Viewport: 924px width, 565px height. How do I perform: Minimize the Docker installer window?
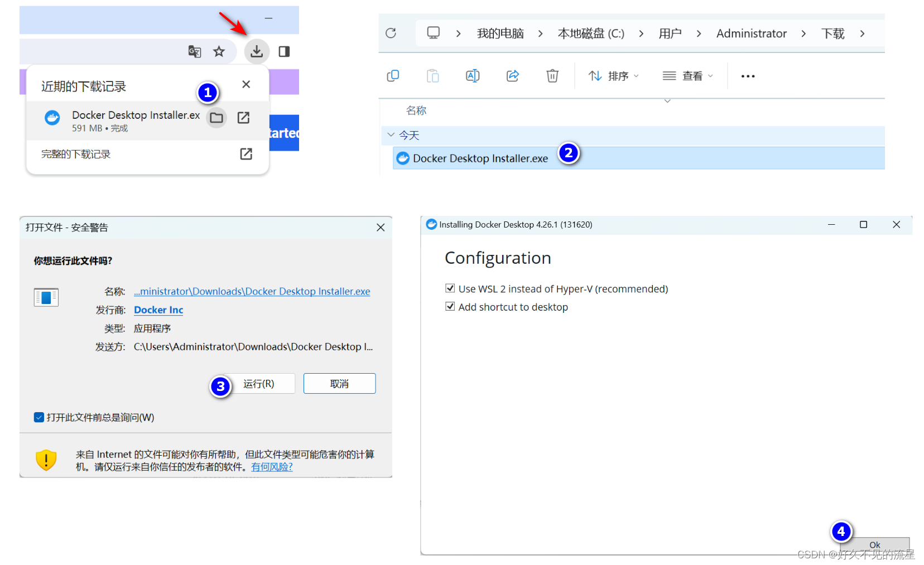[831, 224]
